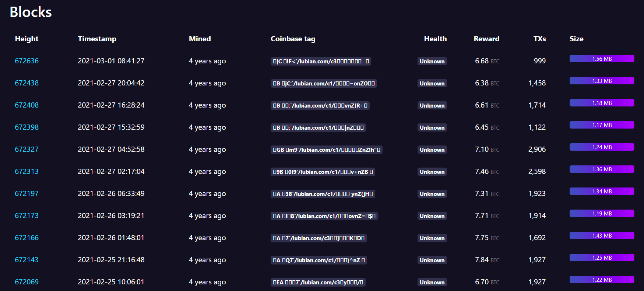The width and height of the screenshot is (644, 291).
Task: Click Unknown health badge for block 672327
Action: (432, 150)
